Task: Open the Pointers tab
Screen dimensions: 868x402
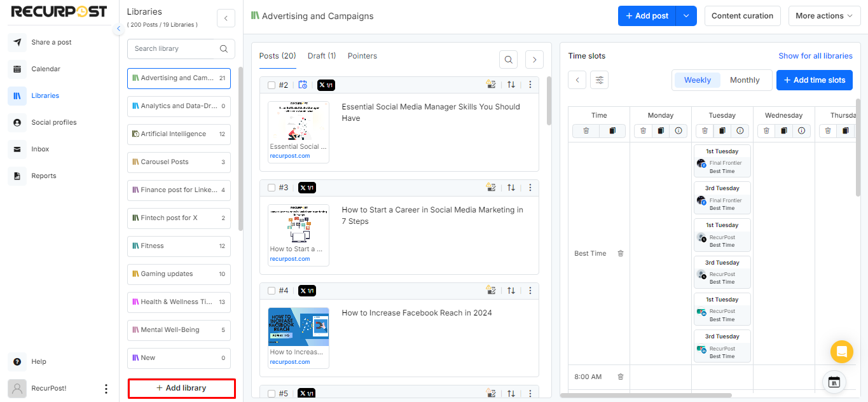Action: click(x=362, y=56)
